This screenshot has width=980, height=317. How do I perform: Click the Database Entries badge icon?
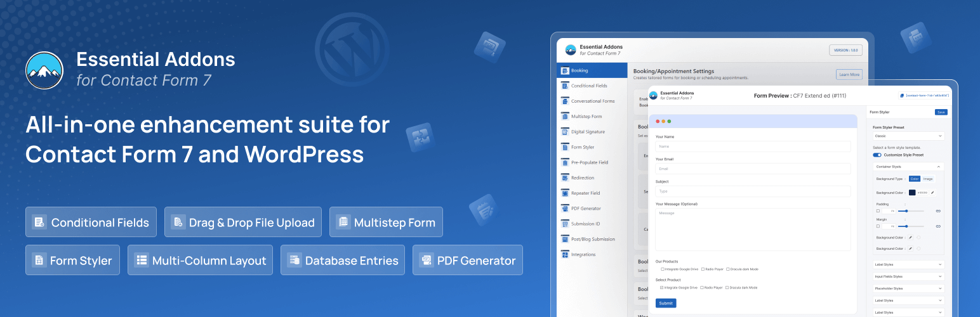tap(293, 260)
